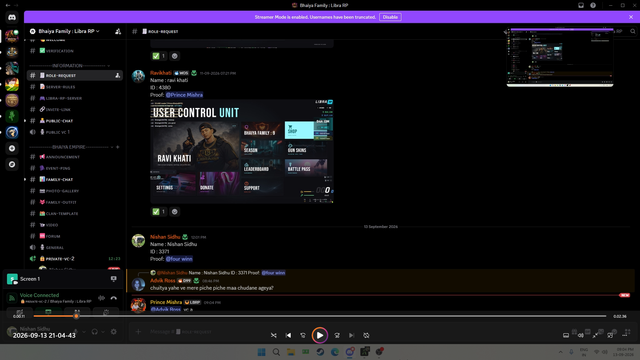Image resolution: width=640 pixels, height=360 pixels.
Task: Click Disable button in Streamer Mode banner
Action: click(x=390, y=17)
